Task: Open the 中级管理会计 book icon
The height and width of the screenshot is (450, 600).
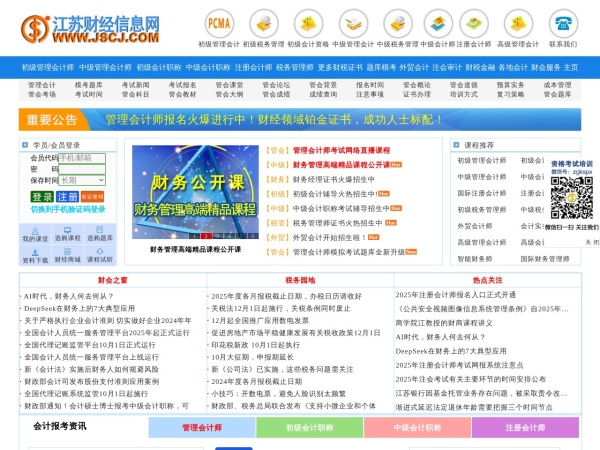Action: 353,24
